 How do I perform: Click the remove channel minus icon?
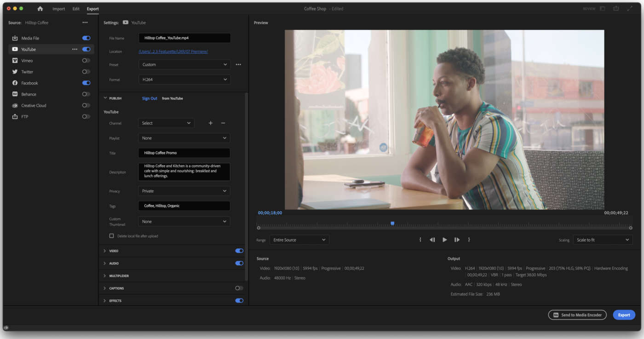(223, 123)
